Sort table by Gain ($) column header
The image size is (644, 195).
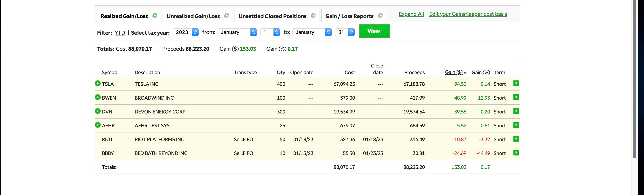453,72
